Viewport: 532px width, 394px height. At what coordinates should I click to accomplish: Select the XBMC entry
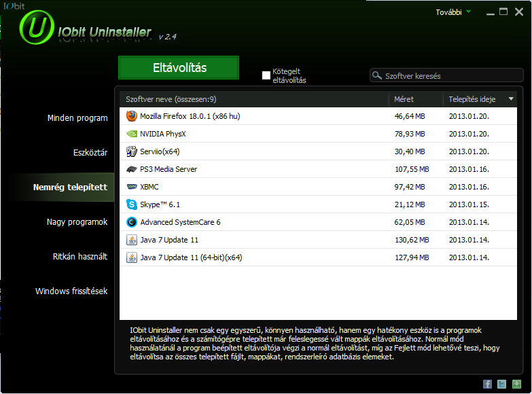click(318, 187)
